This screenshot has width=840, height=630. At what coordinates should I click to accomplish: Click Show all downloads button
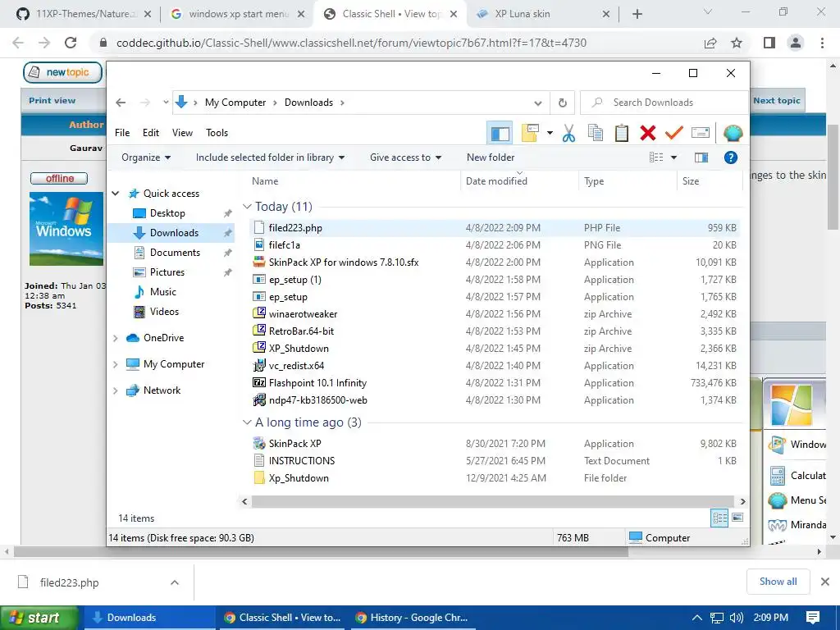pos(778,582)
